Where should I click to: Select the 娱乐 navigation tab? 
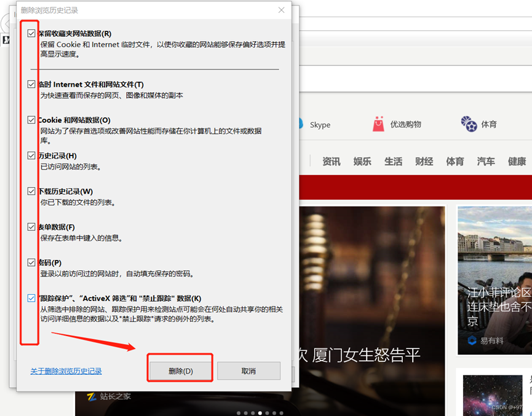click(362, 162)
